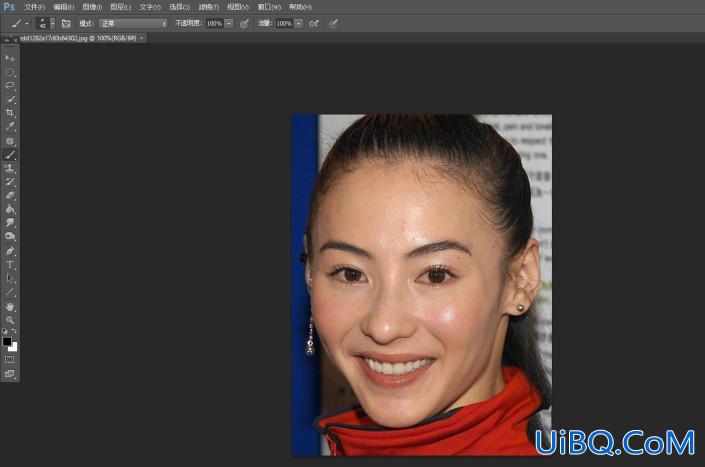This screenshot has width=705, height=467.
Task: Open the tool preset picker
Action: pyautogui.click(x=19, y=23)
